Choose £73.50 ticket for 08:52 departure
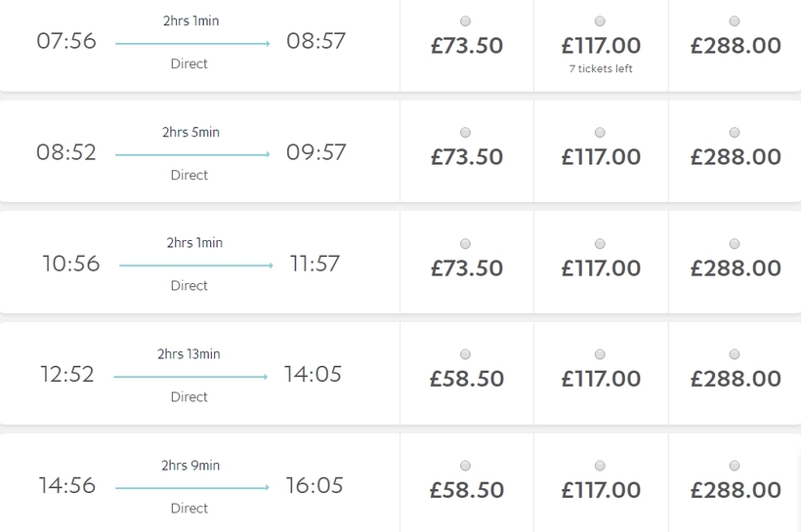801x532 pixels. click(x=465, y=132)
